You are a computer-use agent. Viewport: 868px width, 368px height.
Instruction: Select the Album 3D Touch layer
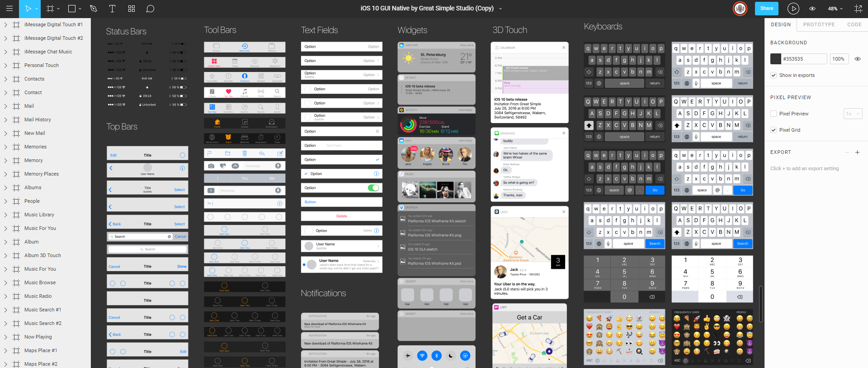coord(42,255)
